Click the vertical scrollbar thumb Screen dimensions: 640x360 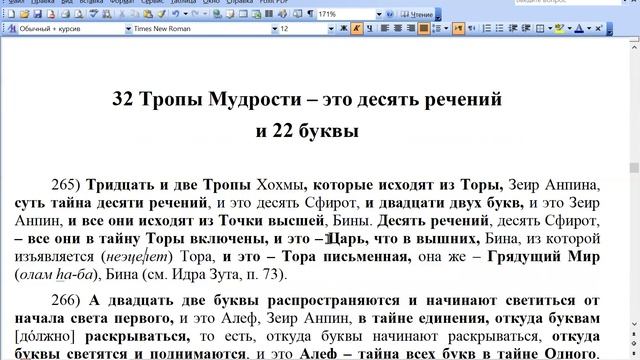(x=634, y=168)
